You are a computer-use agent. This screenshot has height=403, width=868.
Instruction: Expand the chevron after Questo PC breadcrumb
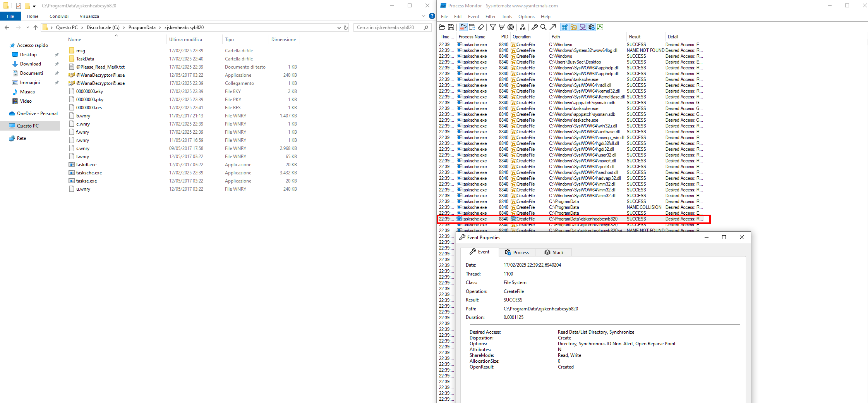[x=82, y=28]
